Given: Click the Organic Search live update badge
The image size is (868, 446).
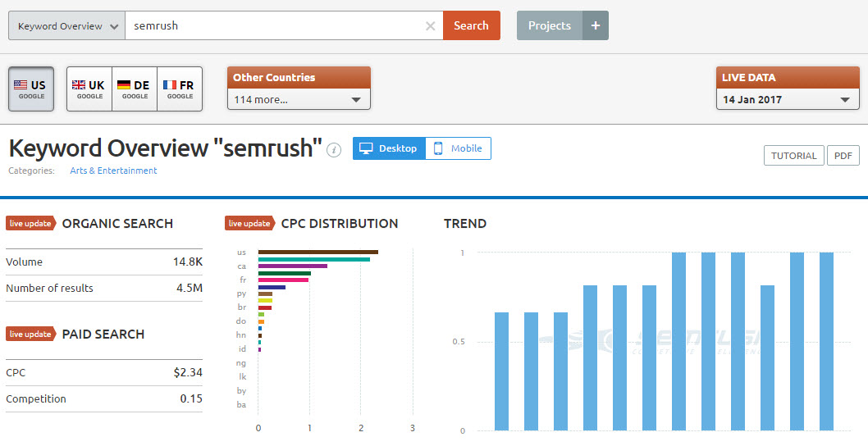Looking at the screenshot, I should tap(31, 224).
